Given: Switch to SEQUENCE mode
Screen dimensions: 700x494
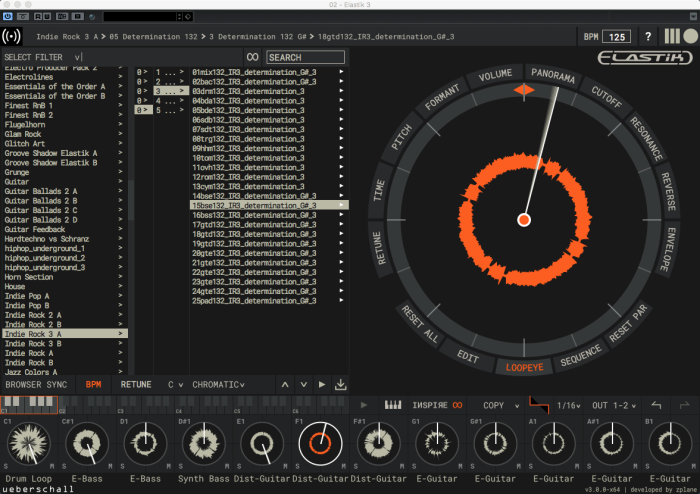Looking at the screenshot, I should click(x=580, y=356).
